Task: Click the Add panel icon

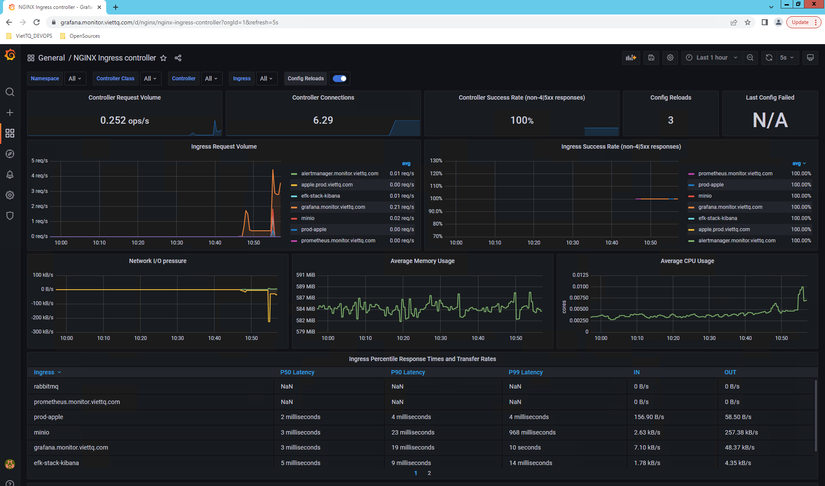Action: point(631,58)
